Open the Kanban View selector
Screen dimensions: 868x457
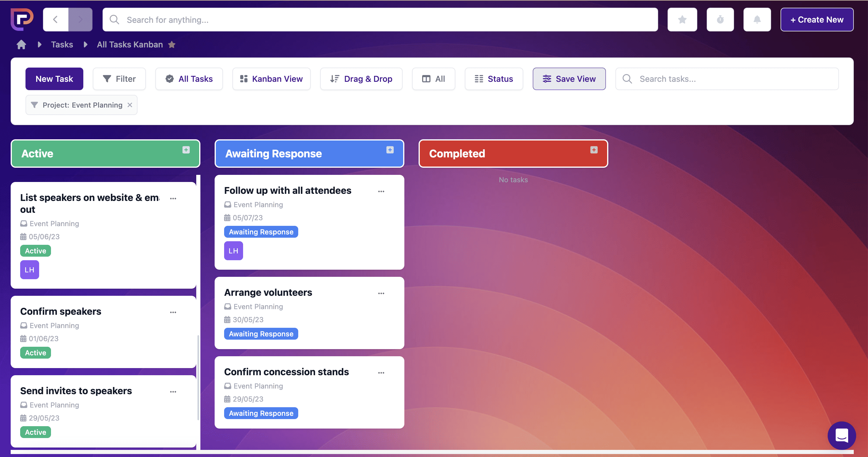(271, 79)
